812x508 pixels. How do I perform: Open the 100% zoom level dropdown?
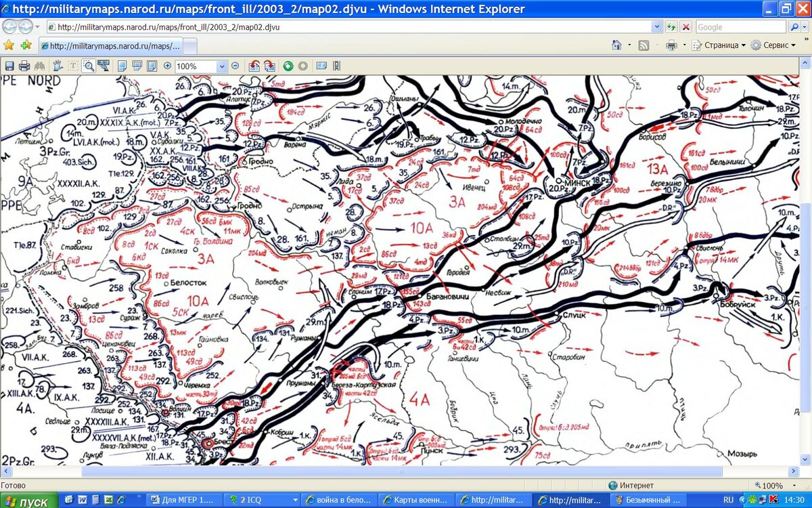tap(222, 66)
